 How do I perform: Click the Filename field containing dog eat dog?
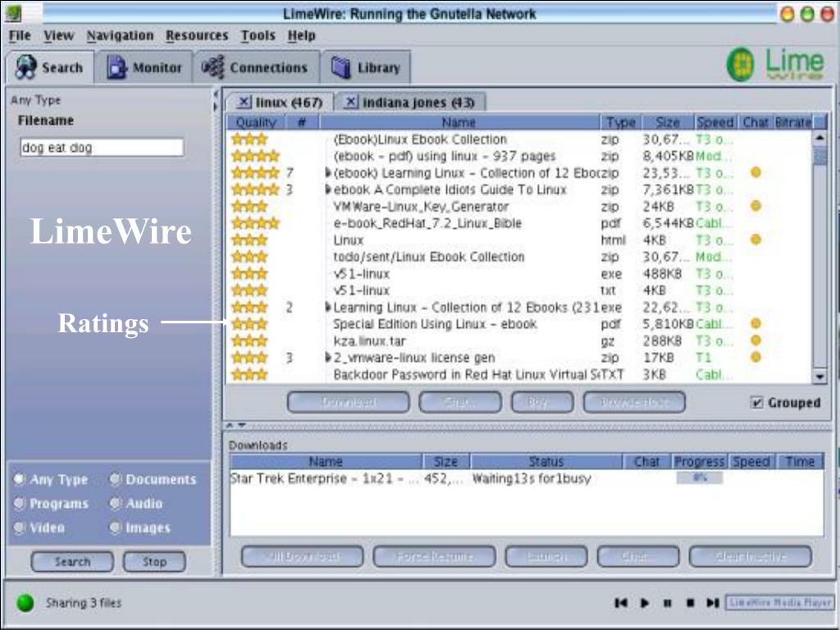click(102, 148)
